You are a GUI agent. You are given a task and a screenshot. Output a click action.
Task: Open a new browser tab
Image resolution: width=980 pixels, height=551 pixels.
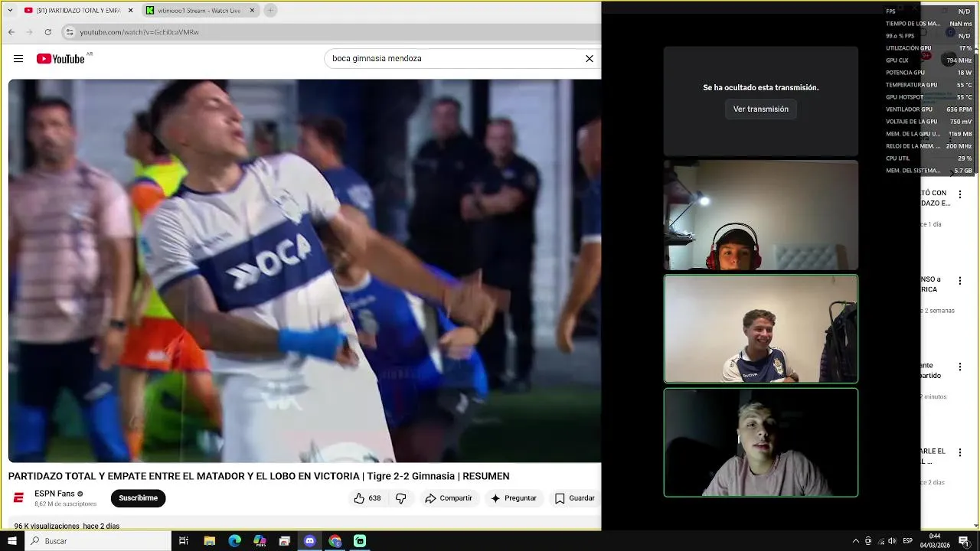point(270,11)
